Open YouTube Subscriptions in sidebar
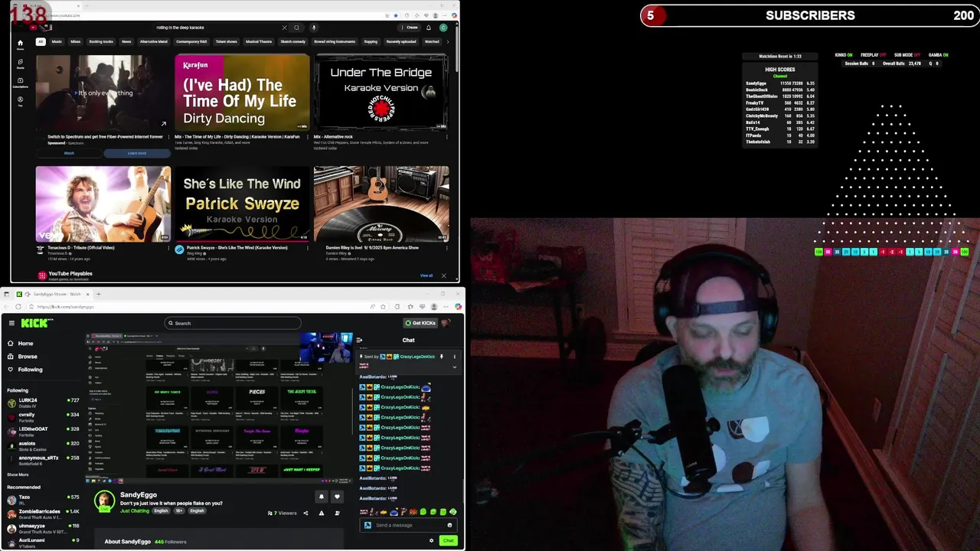Image resolution: width=980 pixels, height=551 pixels. 21,81
